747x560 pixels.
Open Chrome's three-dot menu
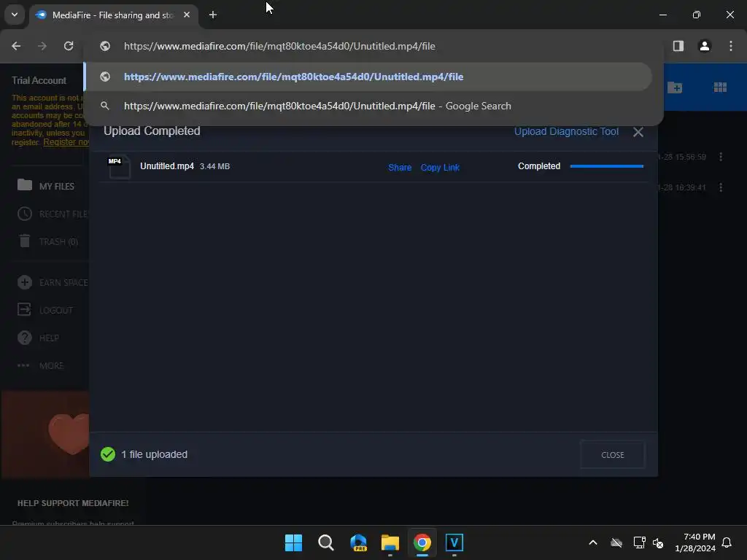[x=731, y=46]
